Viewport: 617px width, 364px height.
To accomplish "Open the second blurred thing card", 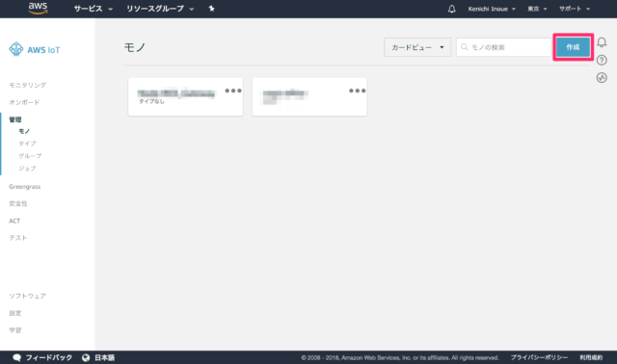I will pos(309,96).
